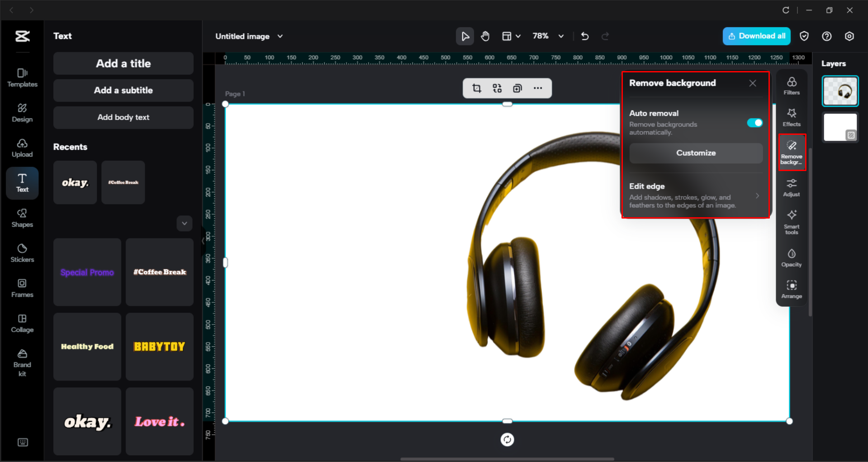This screenshot has height=462, width=868.
Task: Switch to the Text panel
Action: [22, 182]
